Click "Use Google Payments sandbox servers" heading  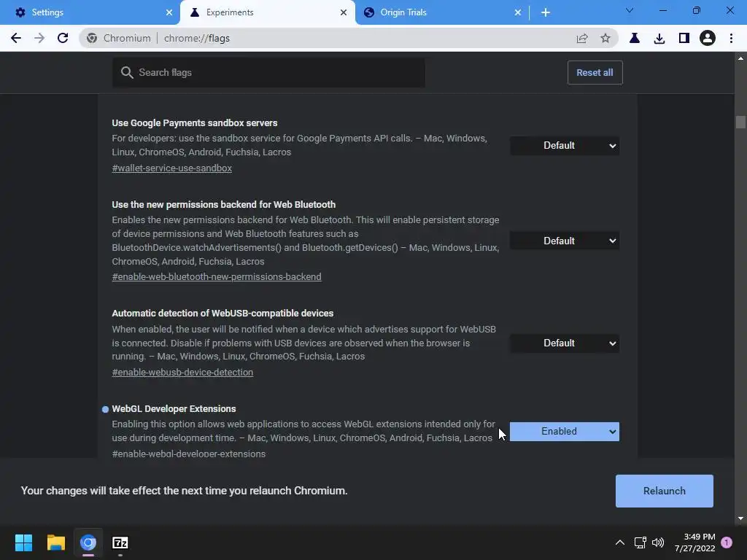(195, 122)
